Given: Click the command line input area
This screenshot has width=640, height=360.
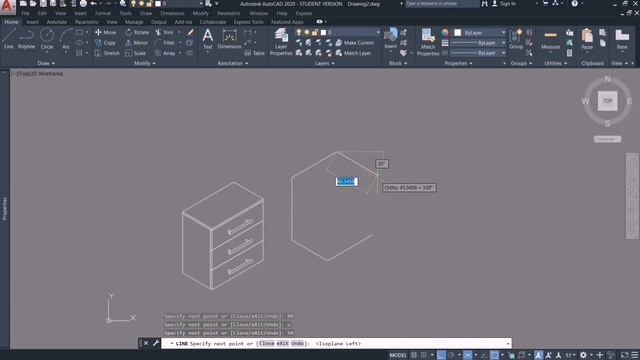Looking at the screenshot, I should pos(336,343).
